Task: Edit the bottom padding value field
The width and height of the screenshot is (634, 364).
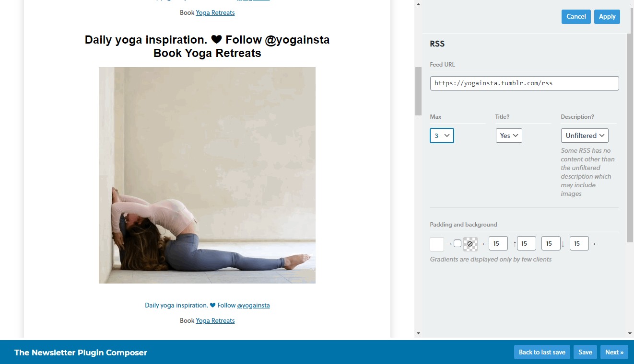Action: [x=551, y=244]
